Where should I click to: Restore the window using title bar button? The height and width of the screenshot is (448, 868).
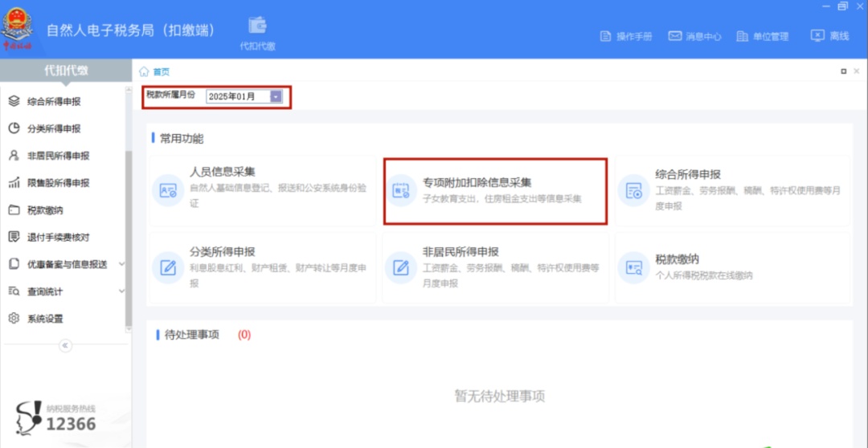[843, 6]
